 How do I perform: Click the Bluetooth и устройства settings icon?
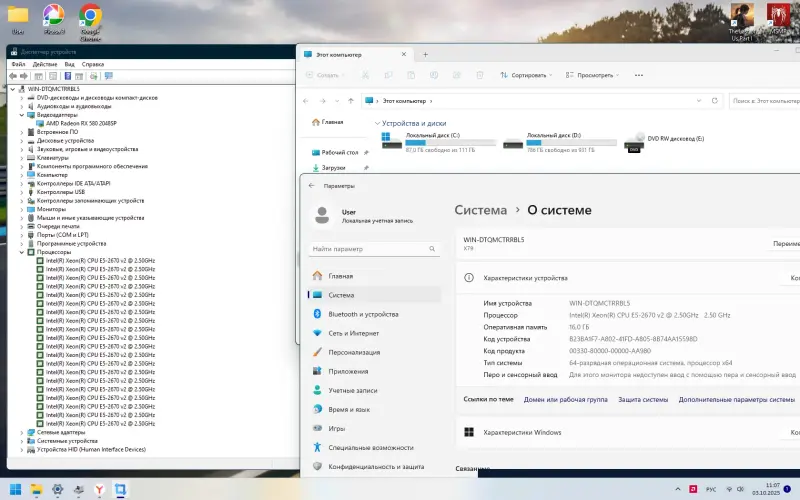tap(317, 314)
